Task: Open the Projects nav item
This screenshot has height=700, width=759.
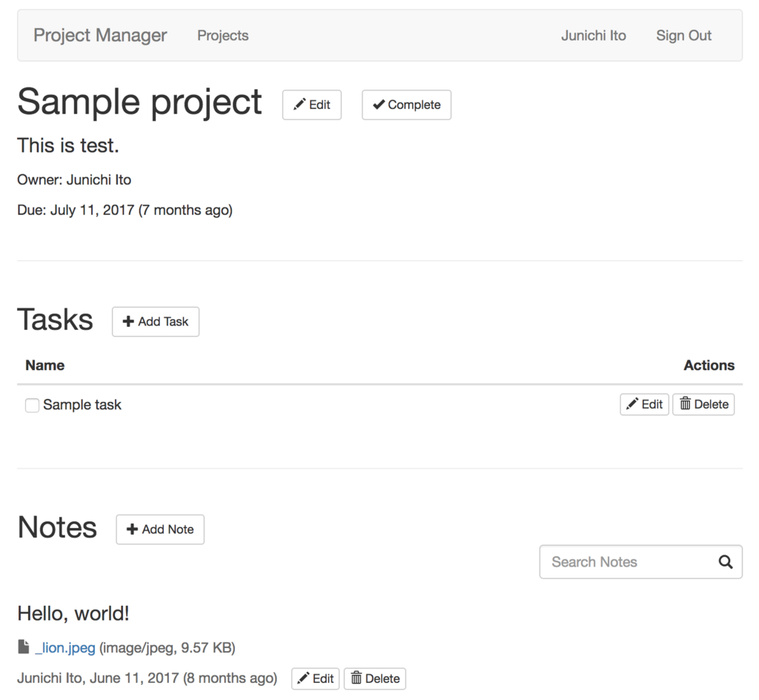Action: (222, 36)
